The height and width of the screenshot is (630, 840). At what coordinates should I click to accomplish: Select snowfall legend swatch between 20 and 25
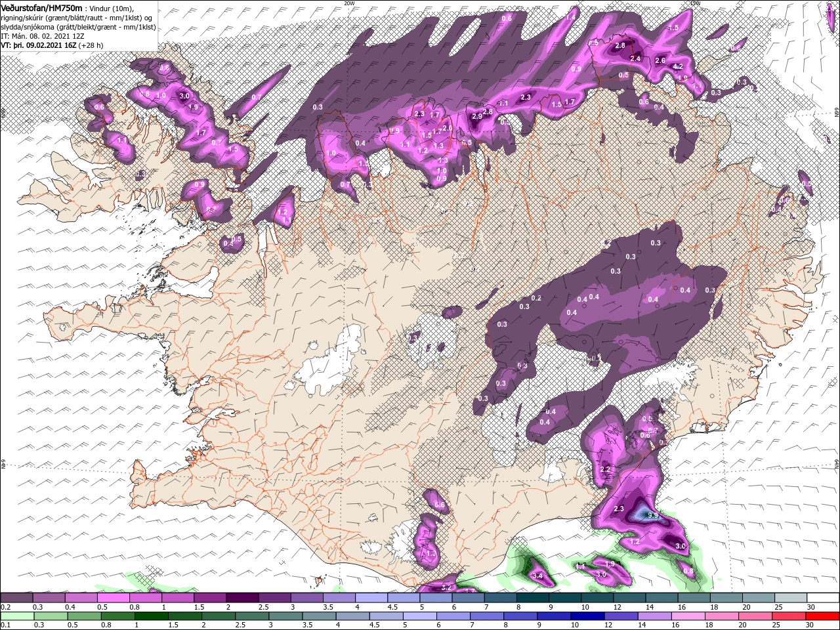tap(759, 598)
